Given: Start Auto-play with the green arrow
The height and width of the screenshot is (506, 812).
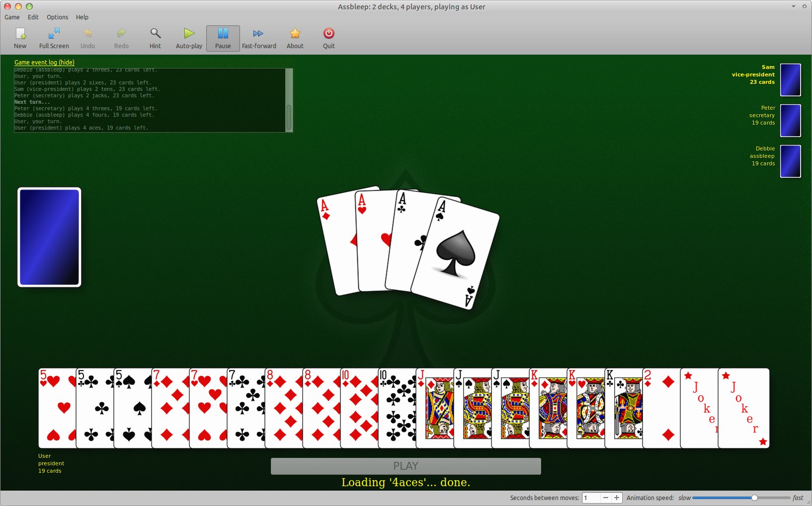Looking at the screenshot, I should [189, 38].
